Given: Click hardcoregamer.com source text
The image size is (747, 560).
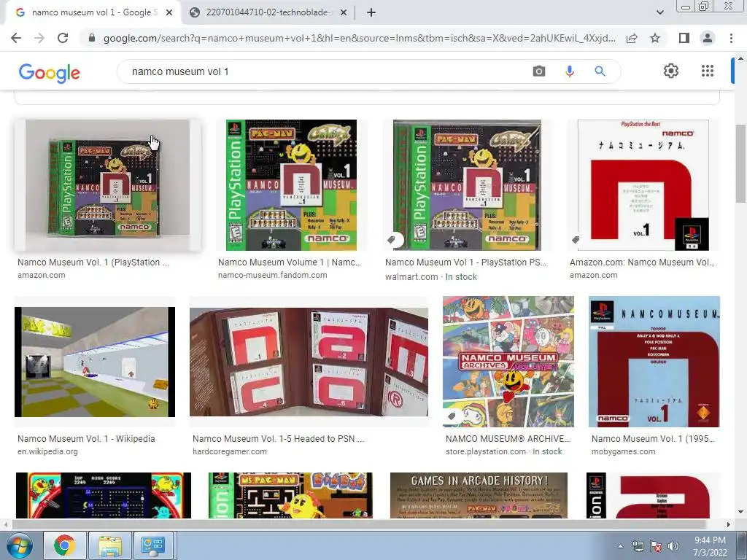Looking at the screenshot, I should 230,451.
